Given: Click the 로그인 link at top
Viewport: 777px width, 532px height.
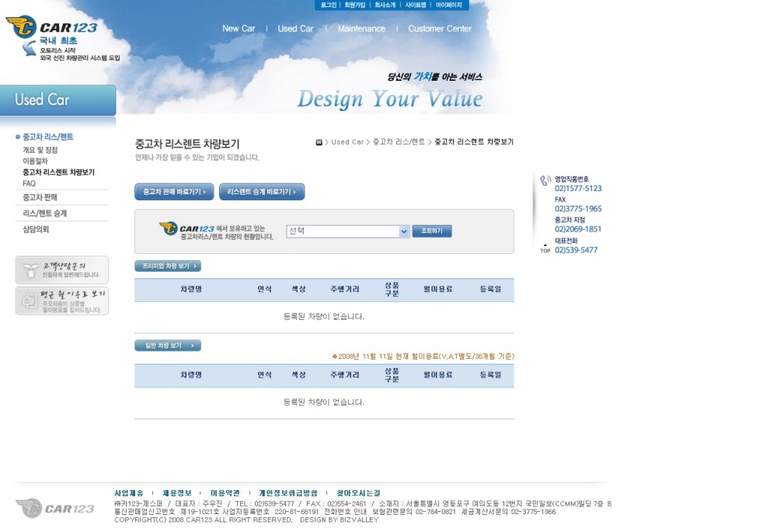Looking at the screenshot, I should point(328,5).
